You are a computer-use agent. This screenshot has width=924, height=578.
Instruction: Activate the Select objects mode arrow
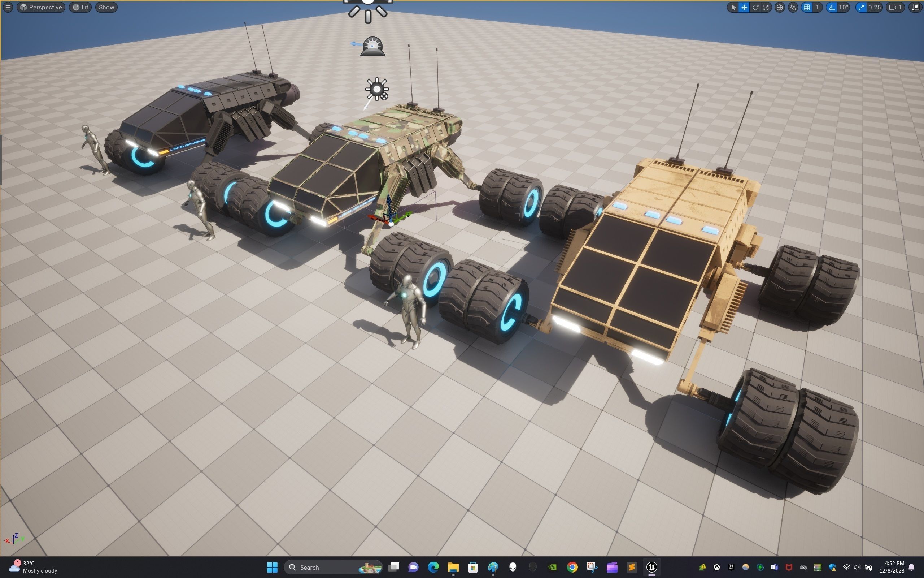(x=733, y=7)
